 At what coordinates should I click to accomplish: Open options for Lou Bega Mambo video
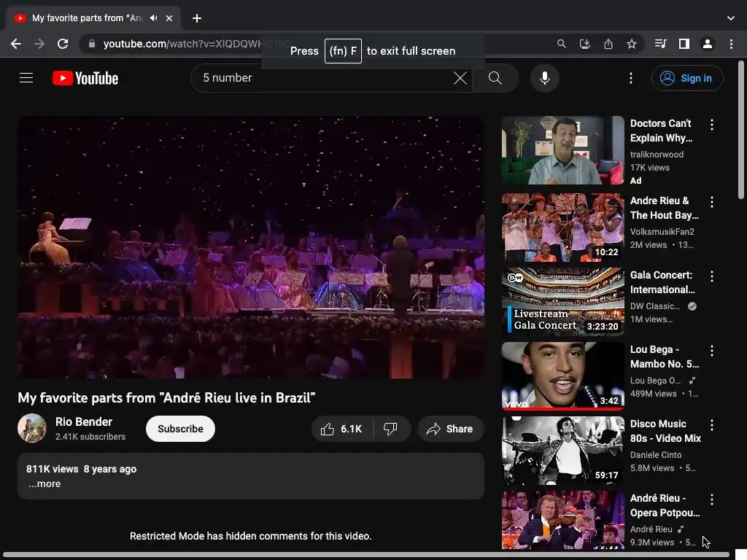pos(712,351)
